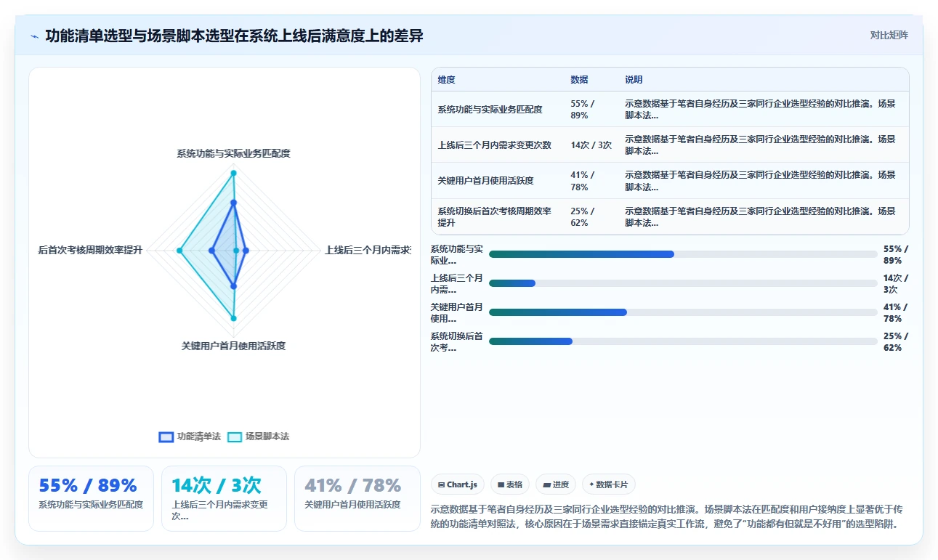Click the radar axis label 后首次考核周期效率提升
Image resolution: width=938 pixels, height=560 pixels.
(x=90, y=250)
